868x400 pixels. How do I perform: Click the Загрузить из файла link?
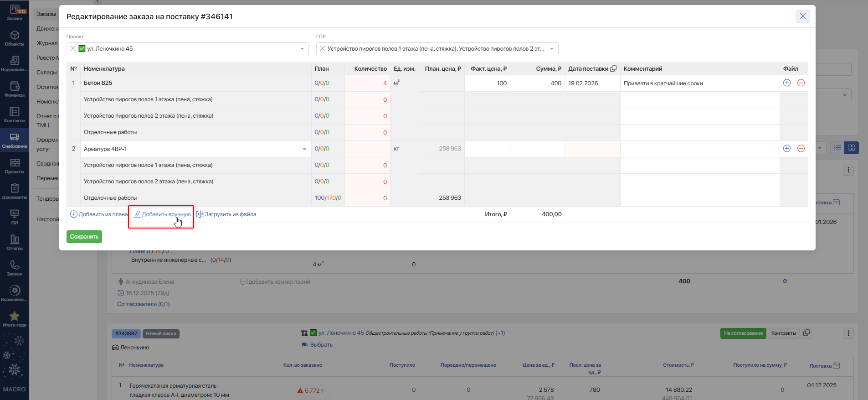pyautogui.click(x=226, y=214)
